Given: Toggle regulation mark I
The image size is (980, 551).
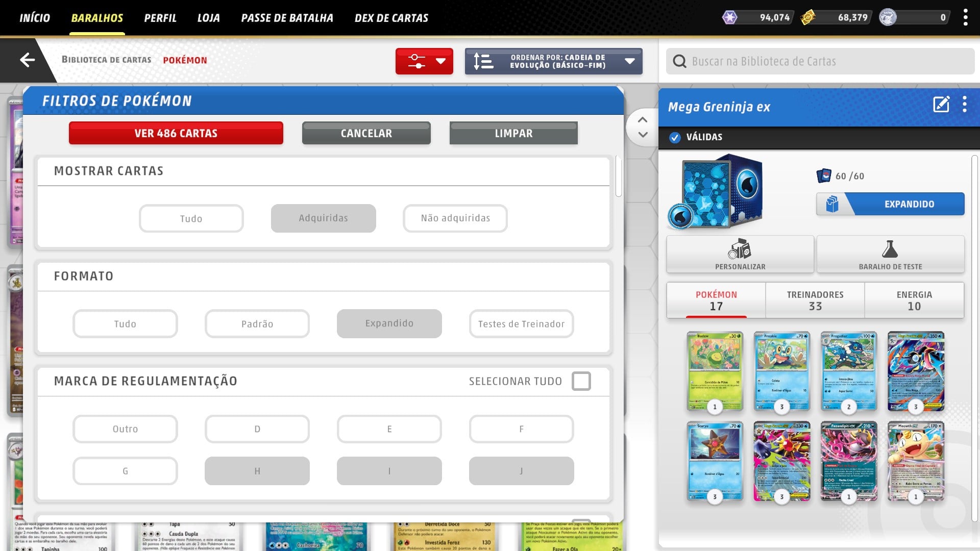Looking at the screenshot, I should pos(389,471).
